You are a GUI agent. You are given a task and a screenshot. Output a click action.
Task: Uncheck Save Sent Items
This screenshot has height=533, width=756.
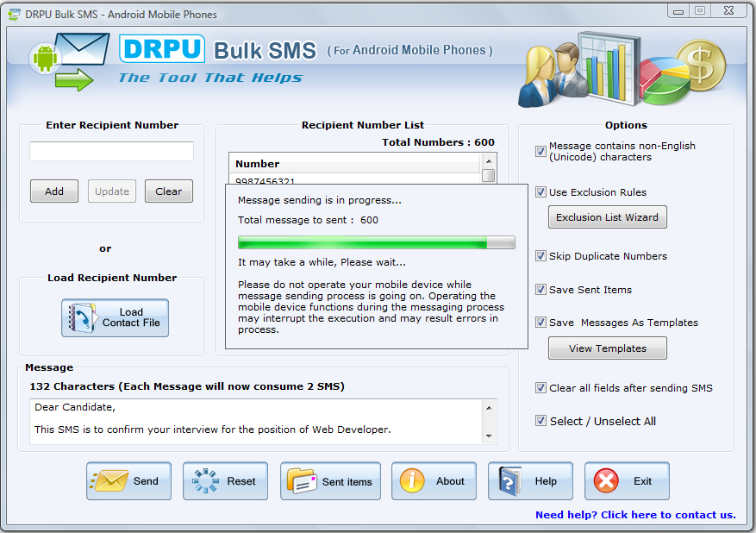point(540,289)
